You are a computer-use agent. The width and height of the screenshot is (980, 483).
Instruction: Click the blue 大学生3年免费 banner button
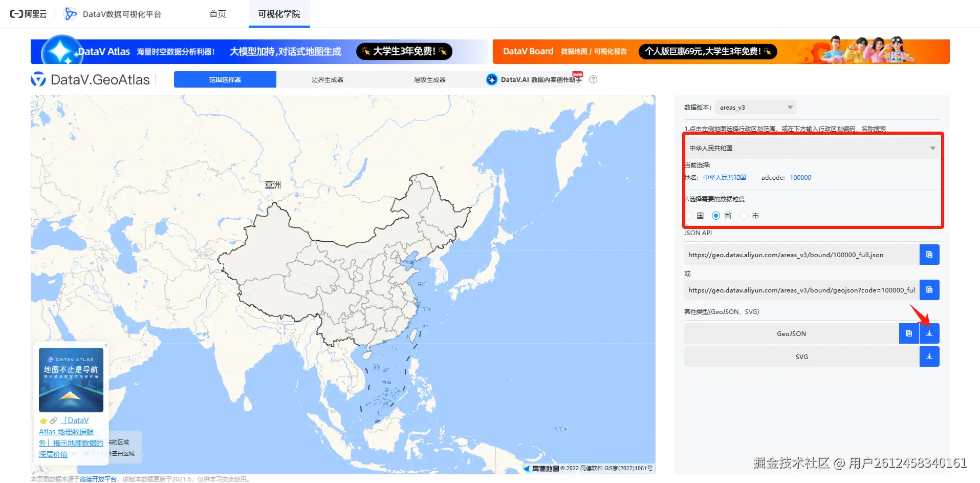pyautogui.click(x=404, y=51)
